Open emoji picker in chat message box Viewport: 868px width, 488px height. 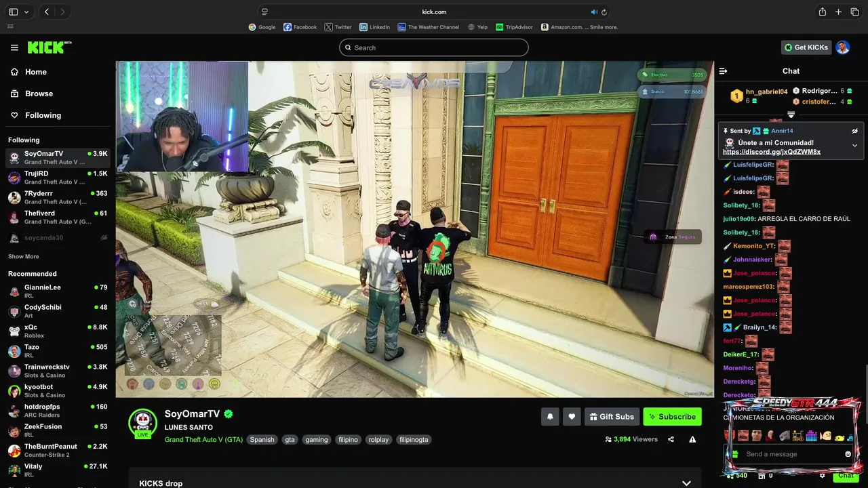(848, 454)
